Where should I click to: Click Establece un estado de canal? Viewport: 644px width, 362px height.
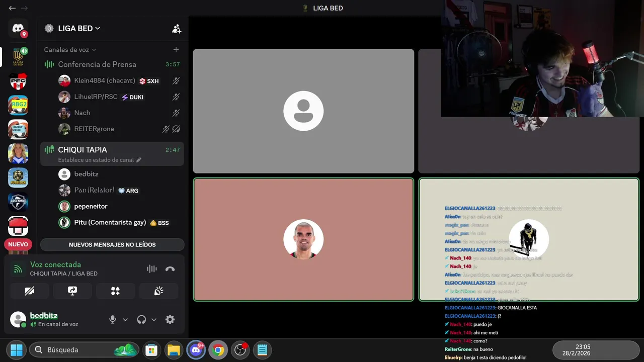tap(96, 160)
